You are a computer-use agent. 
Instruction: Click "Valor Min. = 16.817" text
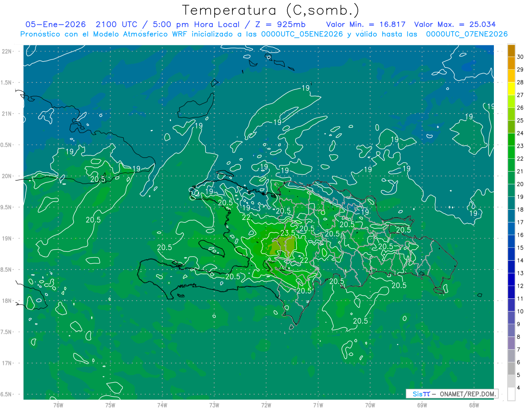click(367, 24)
